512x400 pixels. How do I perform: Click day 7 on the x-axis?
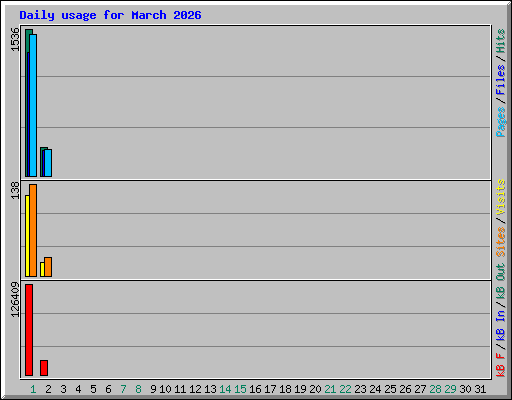pyautogui.click(x=123, y=389)
